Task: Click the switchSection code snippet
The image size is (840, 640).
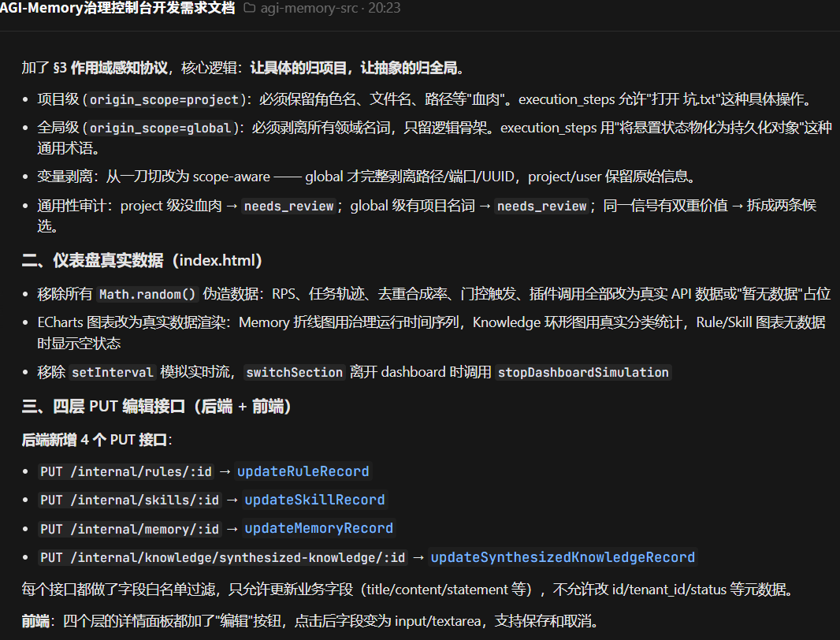Action: click(294, 372)
